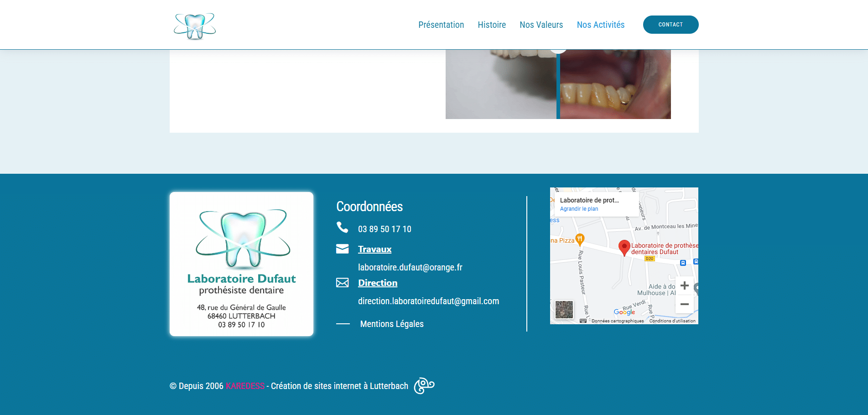Click the tooth logo in the header

pos(195,26)
